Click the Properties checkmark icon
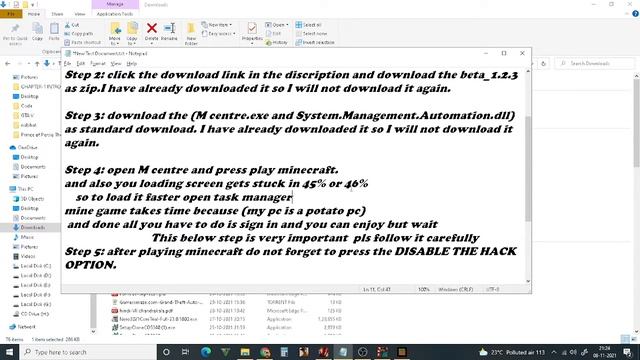 [252, 29]
